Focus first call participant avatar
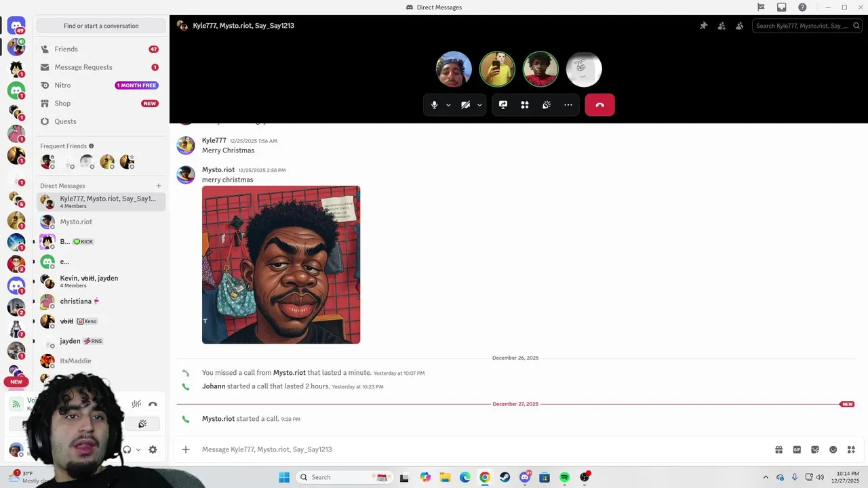The height and width of the screenshot is (488, 868). tap(454, 69)
